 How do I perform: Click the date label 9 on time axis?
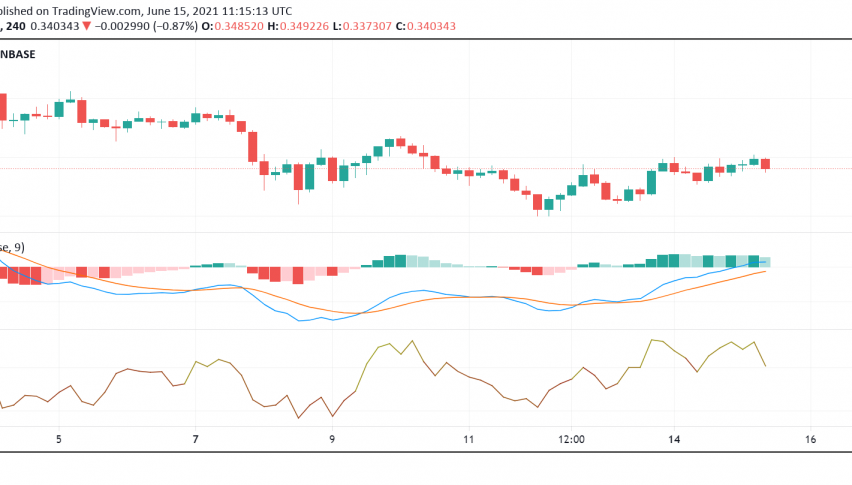[x=332, y=439]
